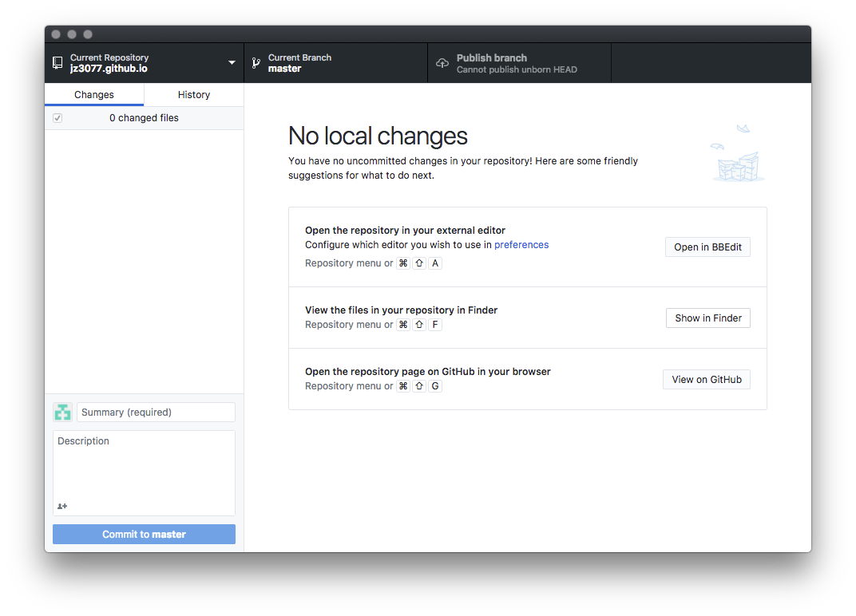Switch to the History tab
Viewport: 856px width, 616px height.
[x=193, y=94]
